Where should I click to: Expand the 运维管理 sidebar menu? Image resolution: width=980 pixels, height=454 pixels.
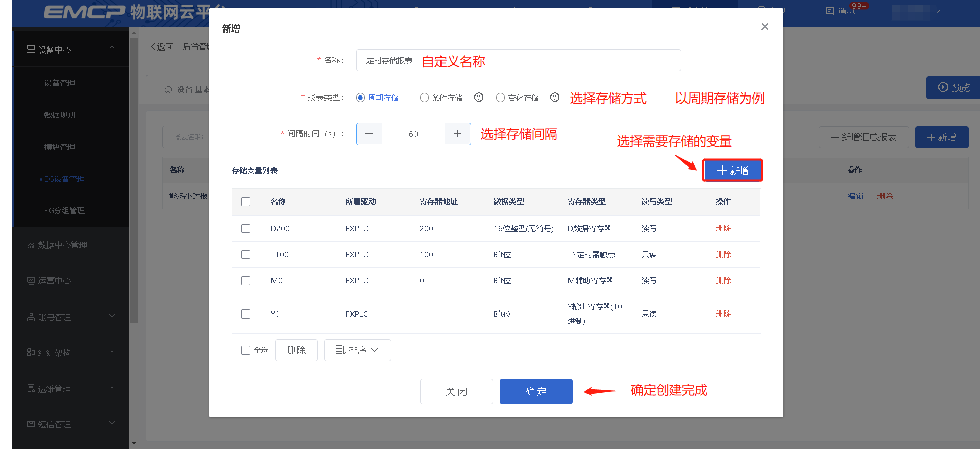(70, 389)
